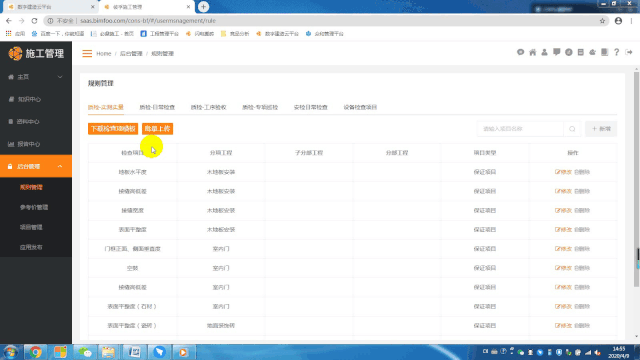The width and height of the screenshot is (640, 360).
Task: Open new browser tab plus button
Action: pos(203,7)
